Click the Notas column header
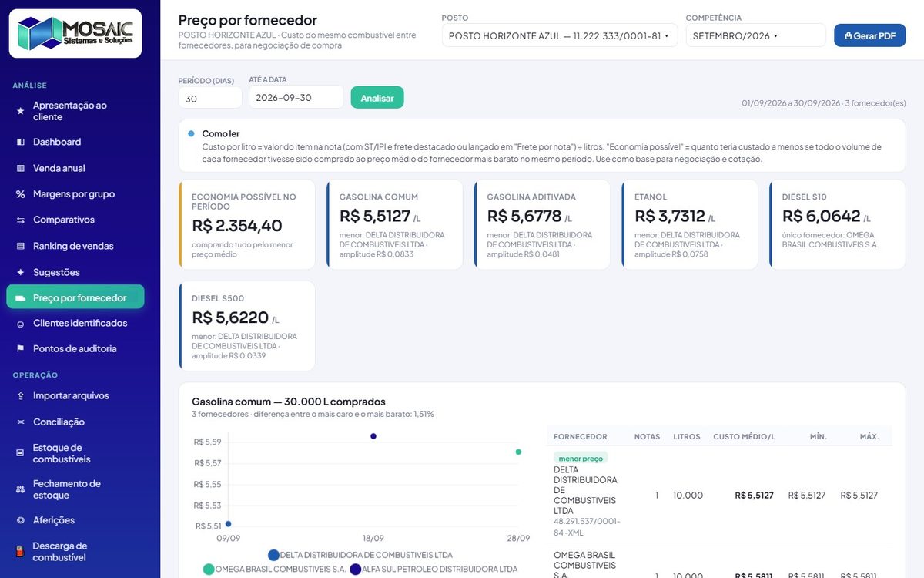924x578 pixels. tap(647, 437)
